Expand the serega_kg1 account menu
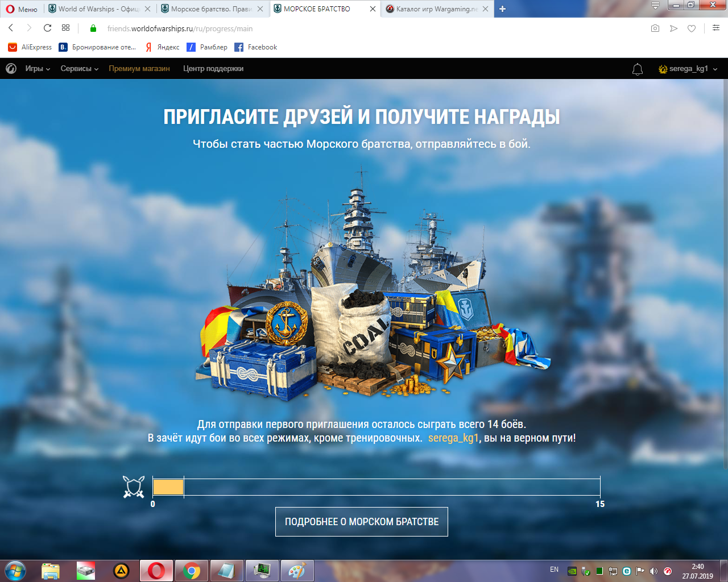 (688, 69)
